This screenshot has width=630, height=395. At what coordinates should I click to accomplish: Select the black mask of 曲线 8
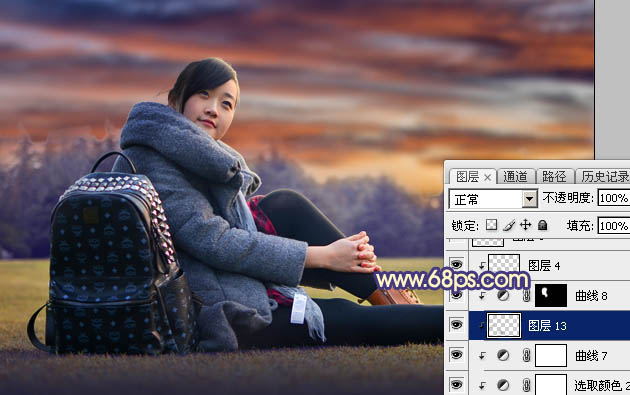[551, 295]
